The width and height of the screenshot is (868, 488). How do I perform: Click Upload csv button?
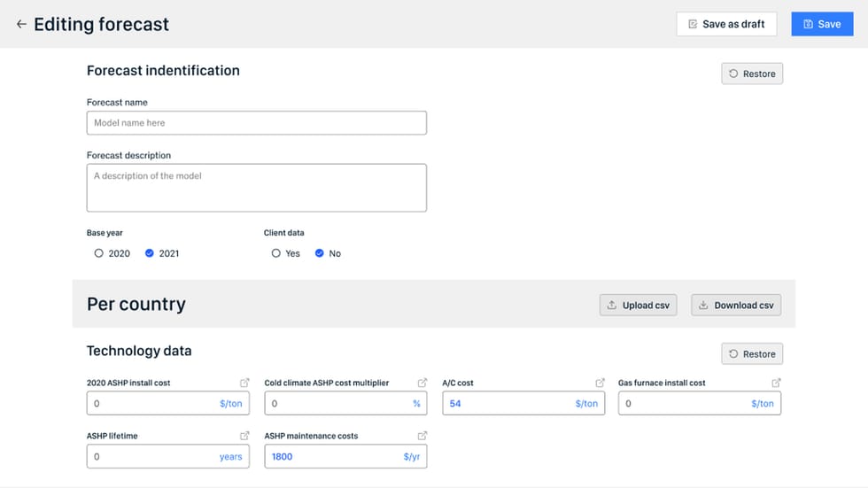(638, 305)
